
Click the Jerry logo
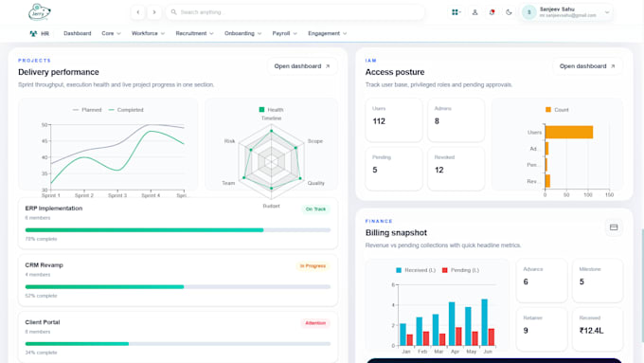coord(40,12)
